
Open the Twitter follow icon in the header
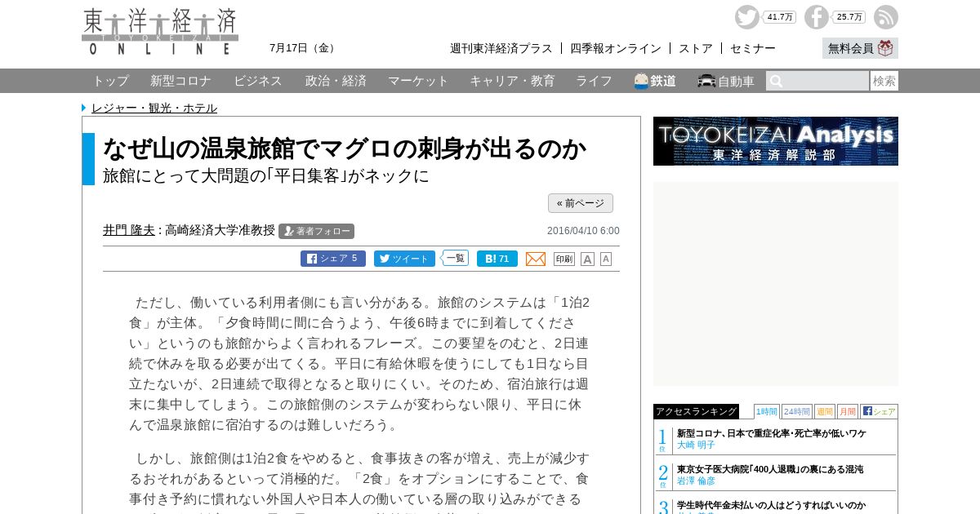[746, 17]
